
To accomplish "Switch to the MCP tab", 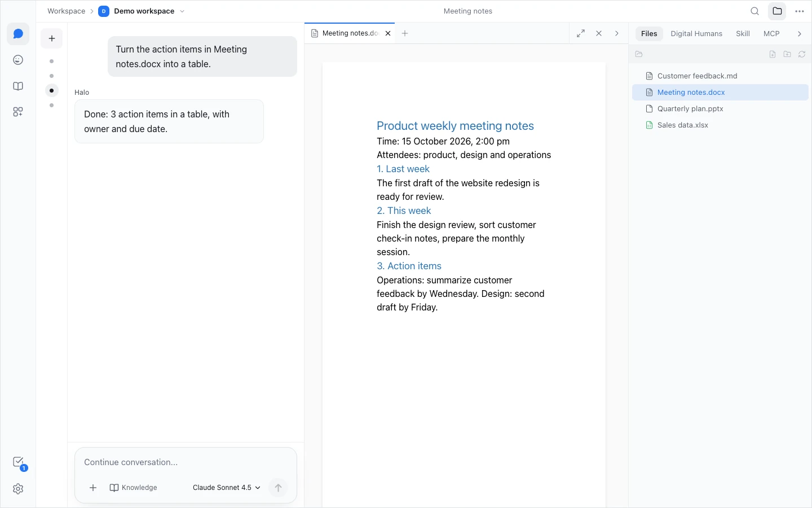I will pyautogui.click(x=771, y=34).
